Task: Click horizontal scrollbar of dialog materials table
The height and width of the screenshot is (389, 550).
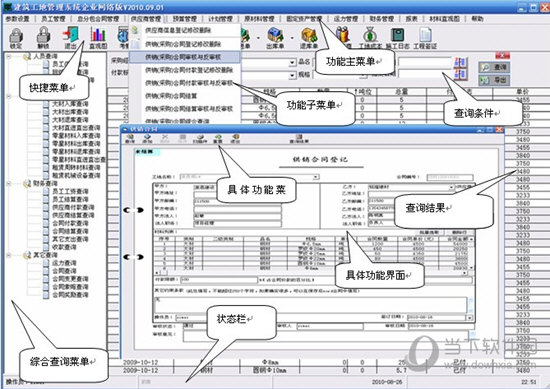Action: (311, 272)
